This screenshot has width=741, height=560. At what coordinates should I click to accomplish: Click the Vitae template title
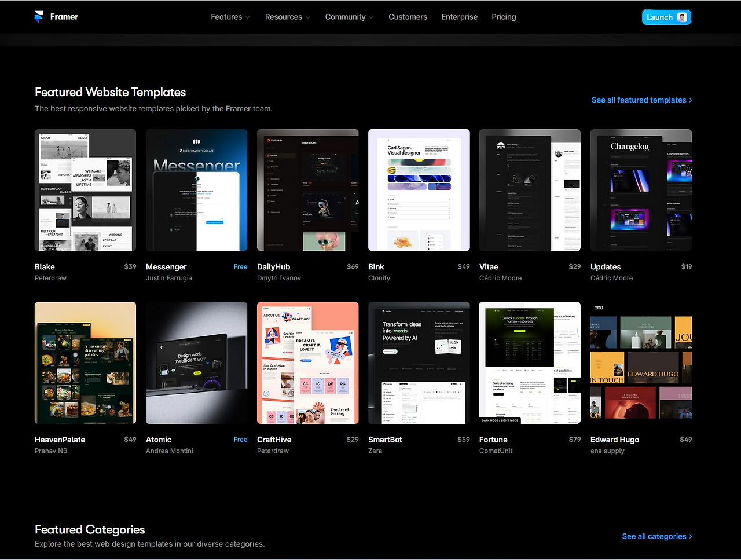coord(489,267)
